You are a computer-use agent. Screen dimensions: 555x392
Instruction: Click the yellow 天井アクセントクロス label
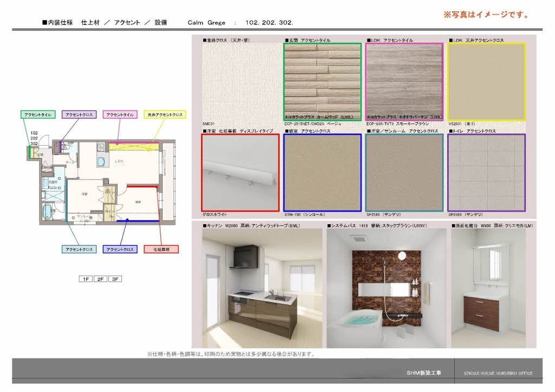pos(165,115)
